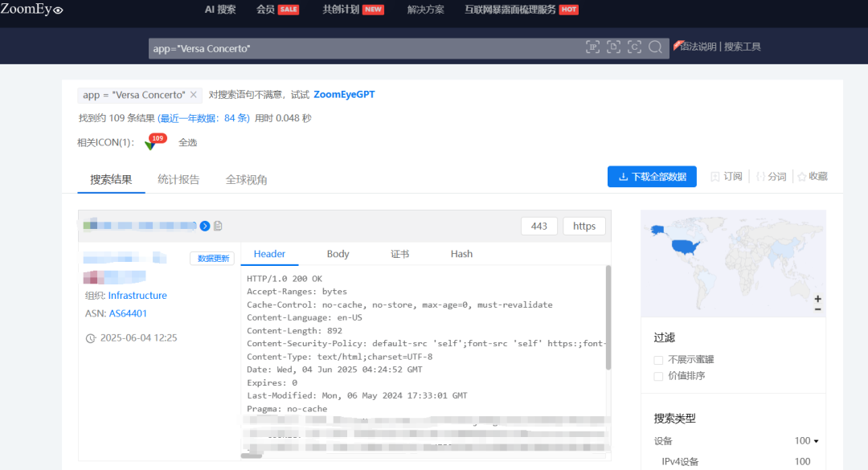The image size is (868, 470).
Task: Remove the app = "Versa Concerto" filter tag
Action: [193, 95]
